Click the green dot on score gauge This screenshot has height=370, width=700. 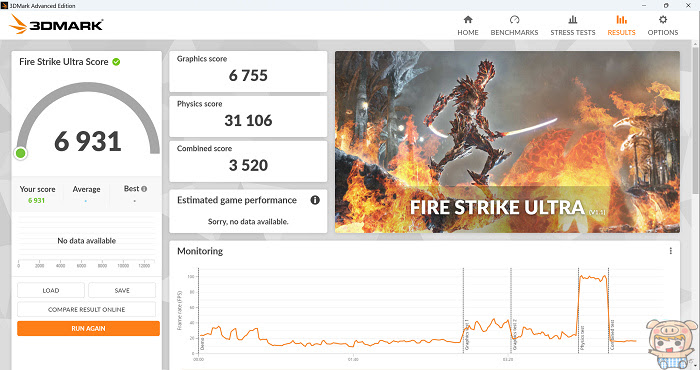(21, 153)
